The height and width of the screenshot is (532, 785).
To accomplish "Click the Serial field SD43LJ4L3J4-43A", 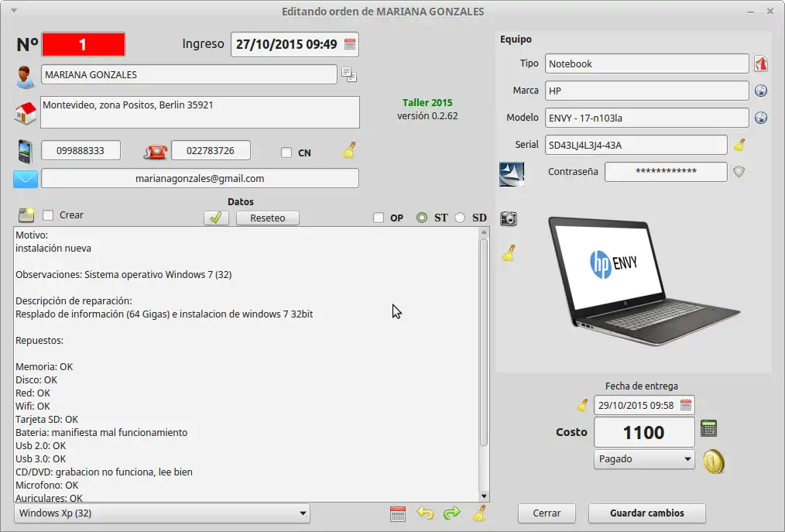I will (636, 145).
